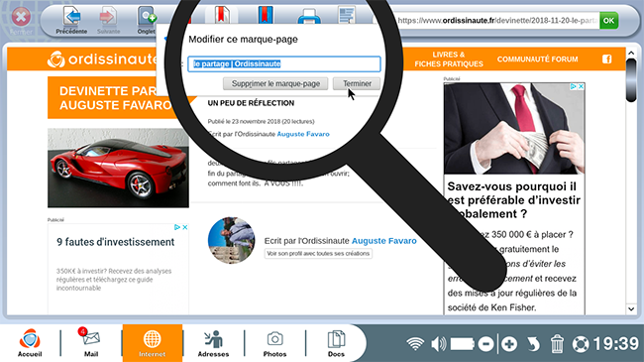Edit the bookmark name field
Image resolution: width=644 pixels, height=362 pixels.
tap(284, 63)
